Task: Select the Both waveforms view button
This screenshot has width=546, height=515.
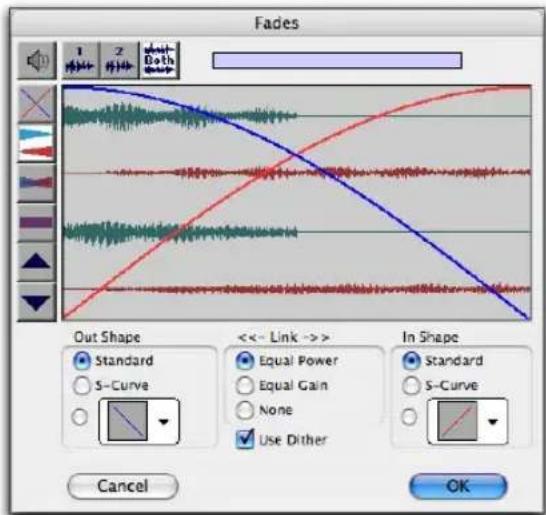Action: tap(159, 60)
